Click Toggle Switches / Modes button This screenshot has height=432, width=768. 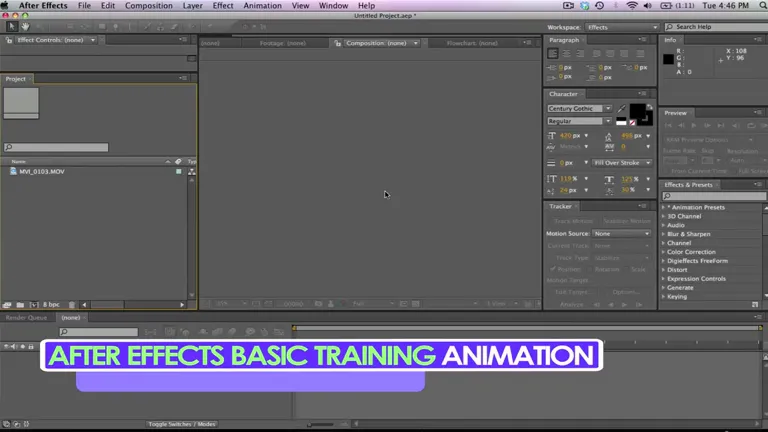[182, 424]
